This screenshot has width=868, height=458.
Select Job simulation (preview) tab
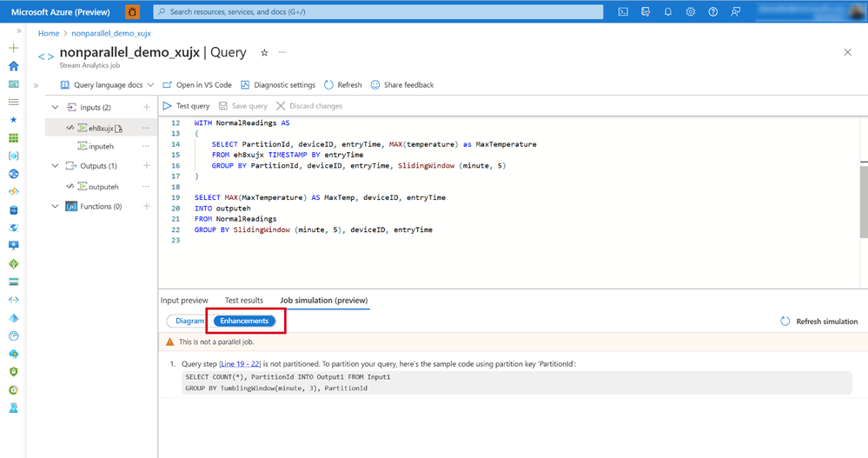(324, 300)
